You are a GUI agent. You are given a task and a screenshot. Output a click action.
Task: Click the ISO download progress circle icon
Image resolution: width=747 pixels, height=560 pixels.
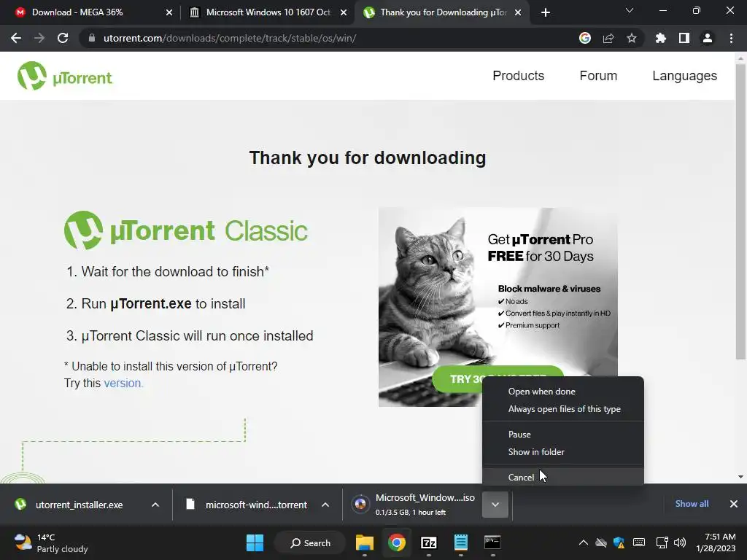point(360,504)
